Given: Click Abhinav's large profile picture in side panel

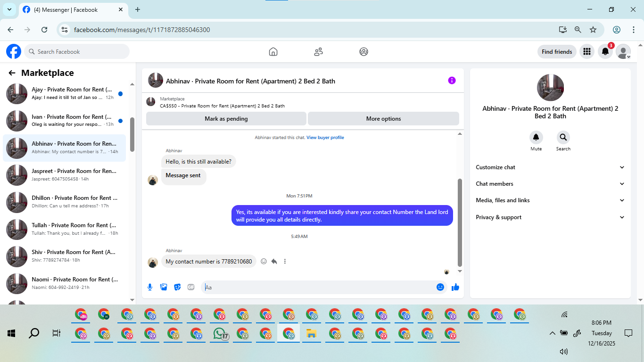Looking at the screenshot, I should tap(550, 88).
